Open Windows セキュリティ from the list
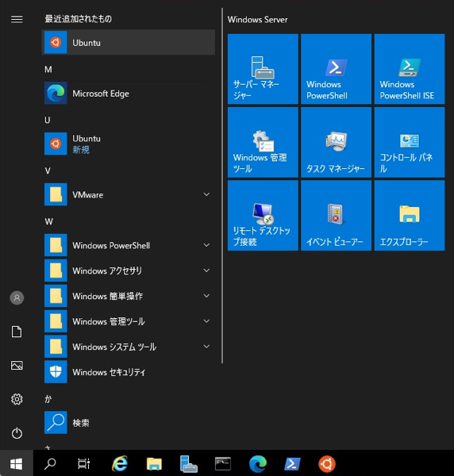Image resolution: width=454 pixels, height=476 pixels. tap(128, 371)
